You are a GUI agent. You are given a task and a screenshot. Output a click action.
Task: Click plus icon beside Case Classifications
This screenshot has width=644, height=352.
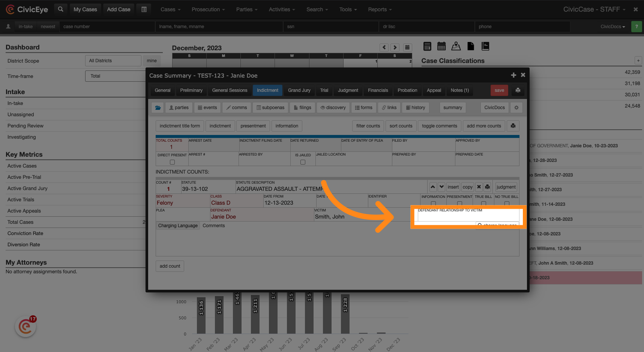point(638,60)
